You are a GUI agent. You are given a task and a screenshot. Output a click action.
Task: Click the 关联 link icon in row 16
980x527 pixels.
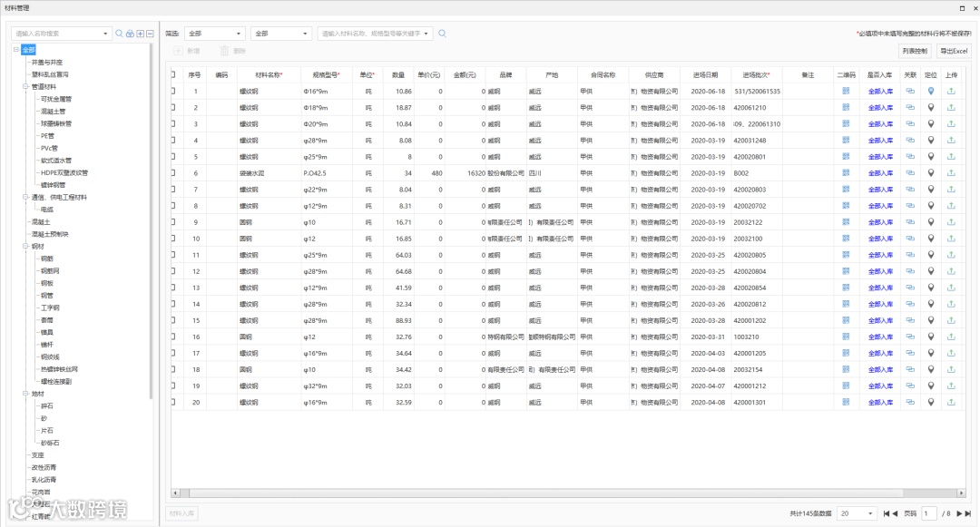(910, 337)
